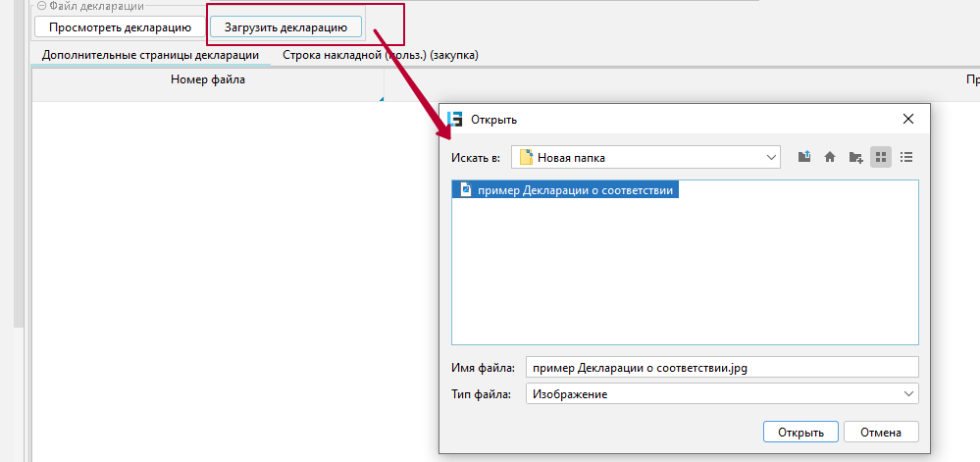Click the app logo in Открыть dialog title

tap(455, 120)
